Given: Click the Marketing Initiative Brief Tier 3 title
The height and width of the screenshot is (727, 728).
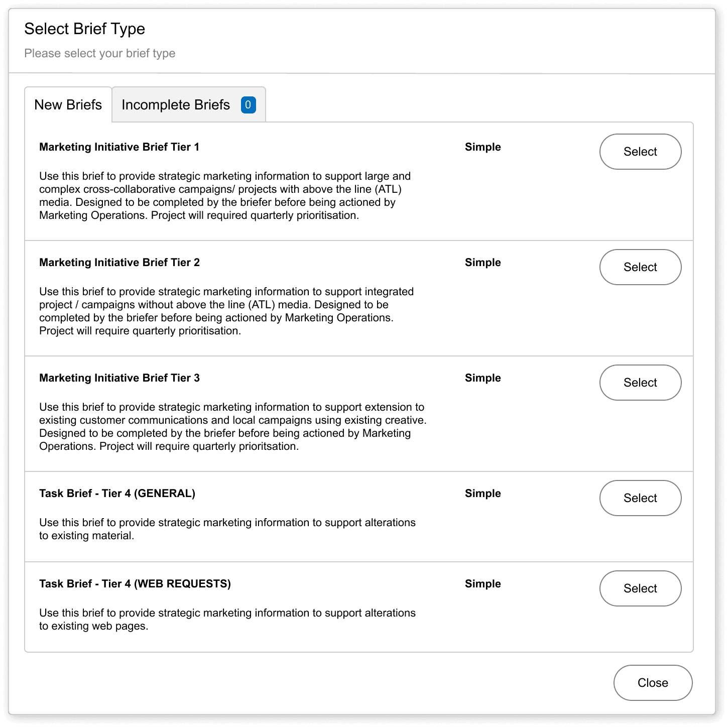Looking at the screenshot, I should (x=119, y=378).
